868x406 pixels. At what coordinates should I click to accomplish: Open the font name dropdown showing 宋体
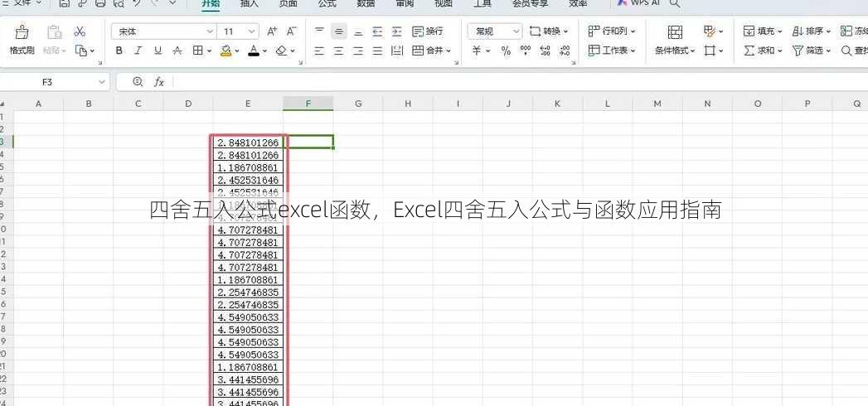pos(210,31)
